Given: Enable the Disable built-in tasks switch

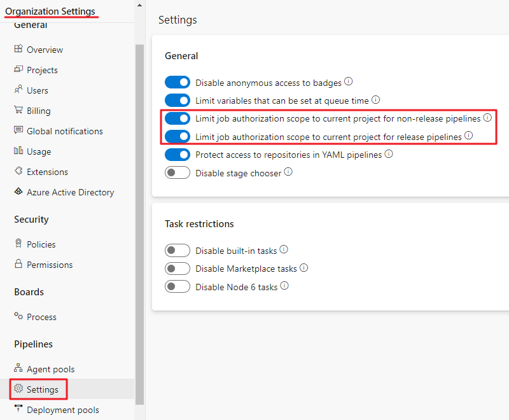Looking at the screenshot, I should click(178, 251).
